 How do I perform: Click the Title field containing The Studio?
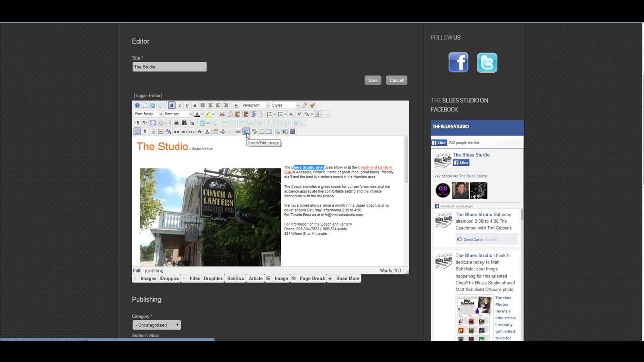(x=170, y=67)
